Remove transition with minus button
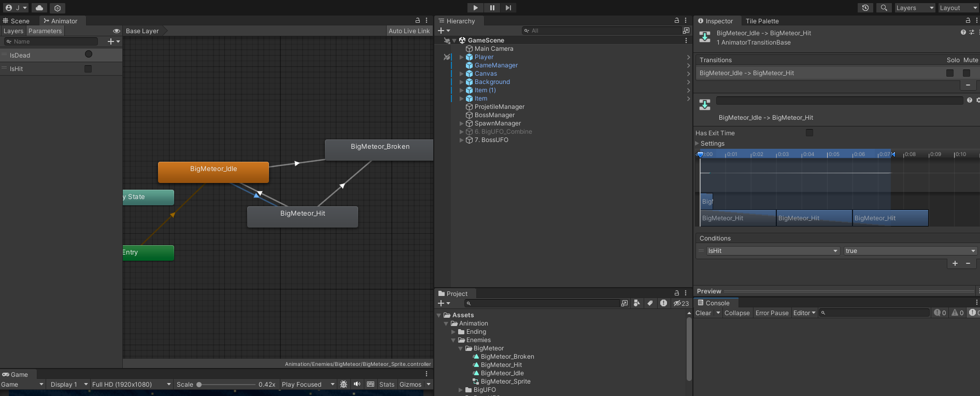 click(968, 85)
